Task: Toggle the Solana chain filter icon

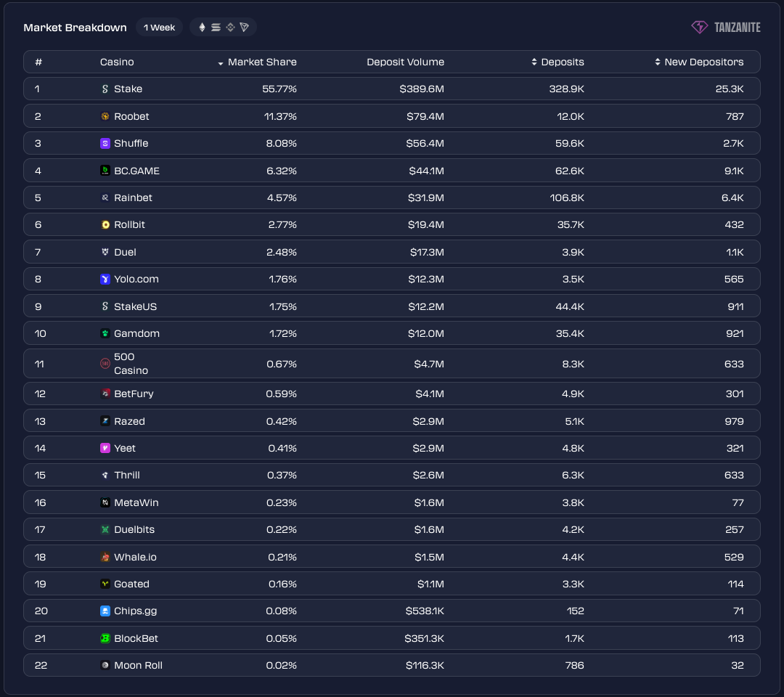Action: 216,28
